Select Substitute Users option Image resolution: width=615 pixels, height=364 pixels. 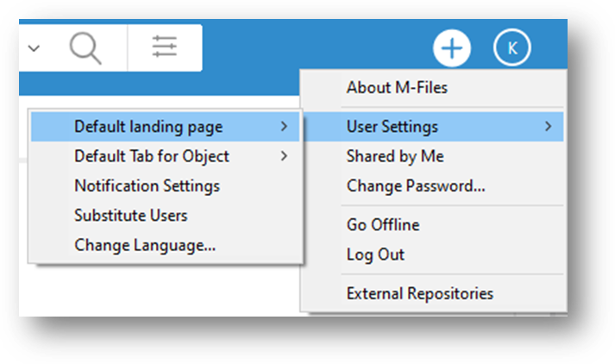pyautogui.click(x=165, y=216)
